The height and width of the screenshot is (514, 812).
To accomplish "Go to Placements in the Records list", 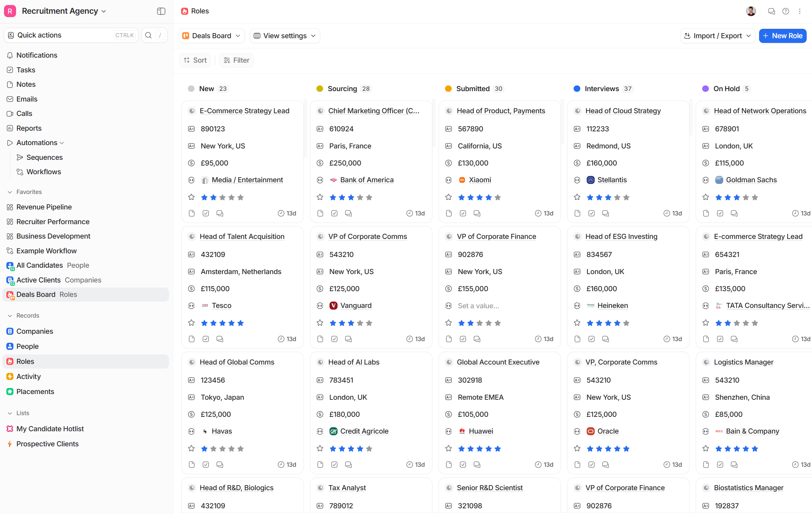I will [35, 391].
